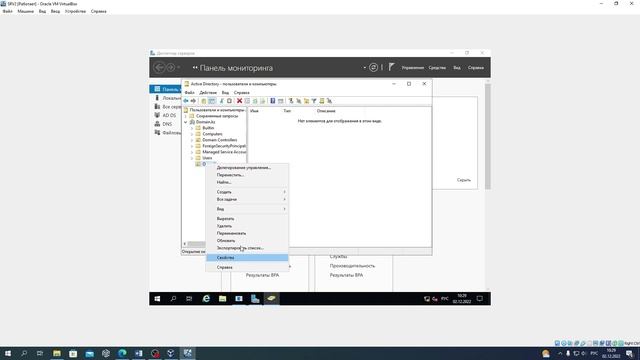Image resolution: width=640 pixels, height=360 pixels.
Task: Expand the Computers folder node
Action: [x=192, y=134]
